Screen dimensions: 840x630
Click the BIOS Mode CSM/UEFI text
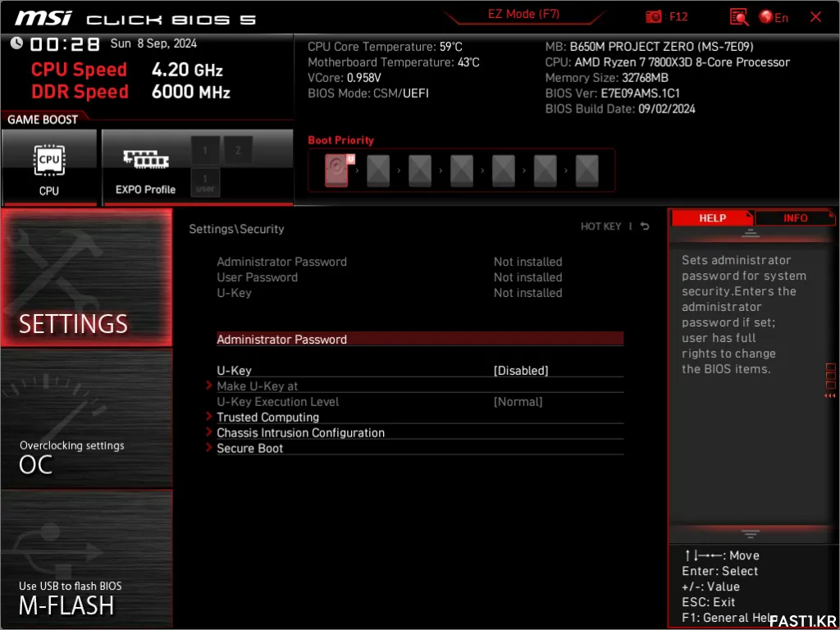coord(368,94)
